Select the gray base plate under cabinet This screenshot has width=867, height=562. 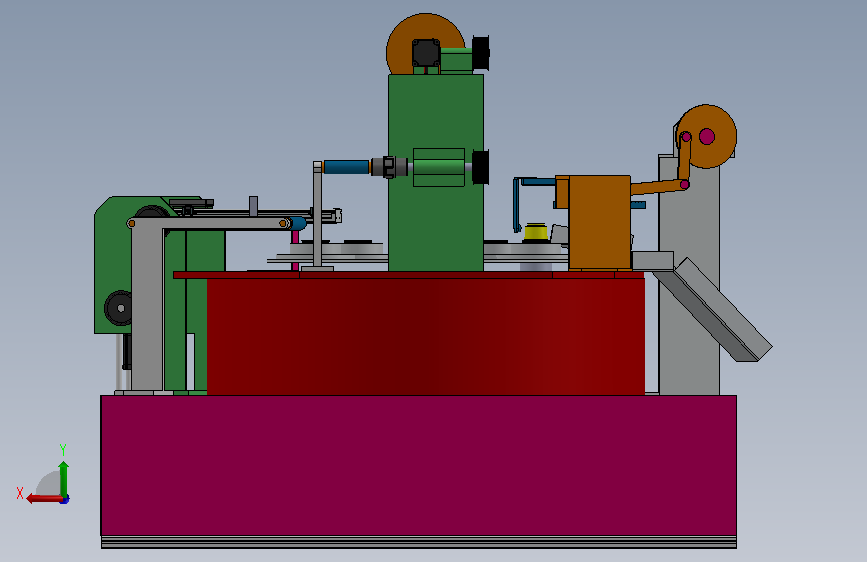pos(419,542)
